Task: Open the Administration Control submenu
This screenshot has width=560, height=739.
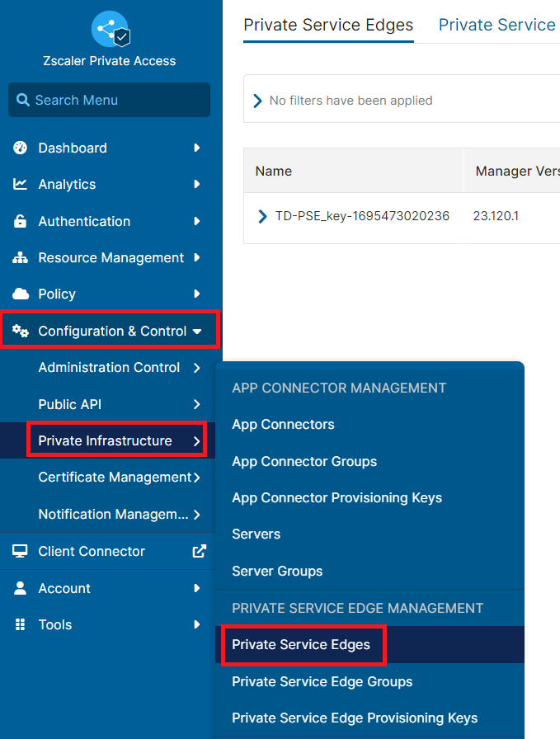Action: 109,368
